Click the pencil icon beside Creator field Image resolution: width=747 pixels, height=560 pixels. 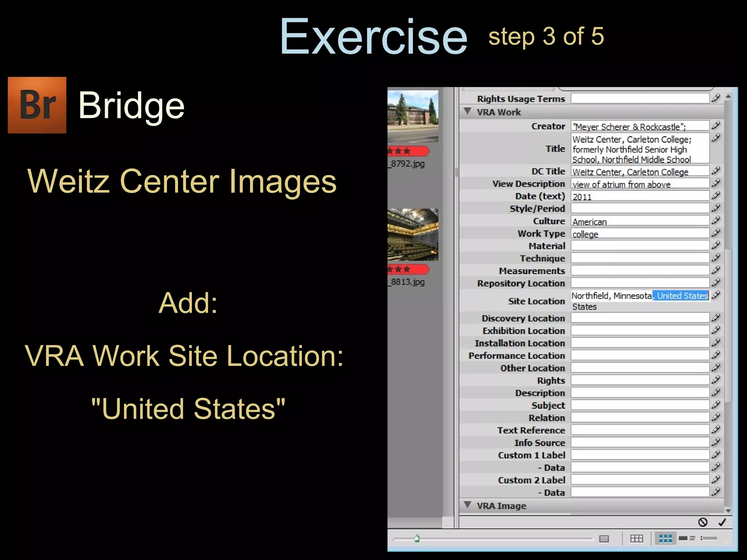coord(716,126)
